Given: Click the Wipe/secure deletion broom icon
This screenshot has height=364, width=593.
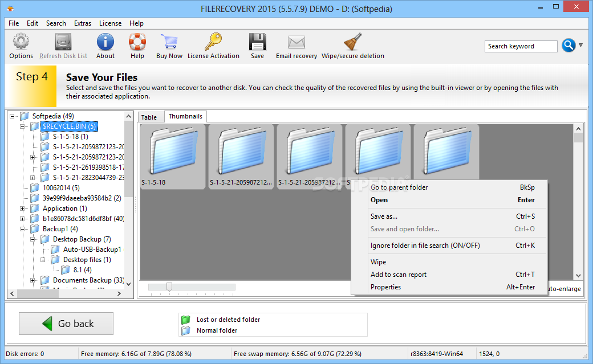Looking at the screenshot, I should pos(353,42).
